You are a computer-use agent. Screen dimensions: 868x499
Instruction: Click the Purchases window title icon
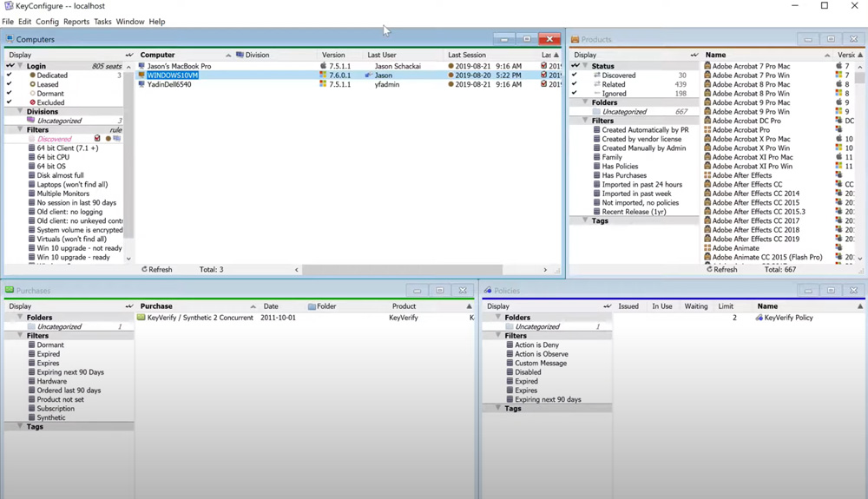[x=10, y=290]
